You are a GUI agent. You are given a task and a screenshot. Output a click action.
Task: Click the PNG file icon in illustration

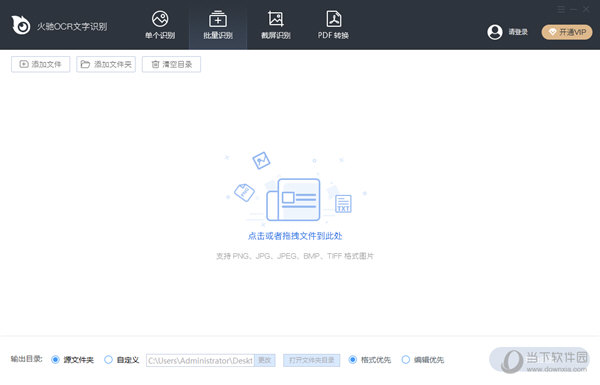(x=245, y=192)
